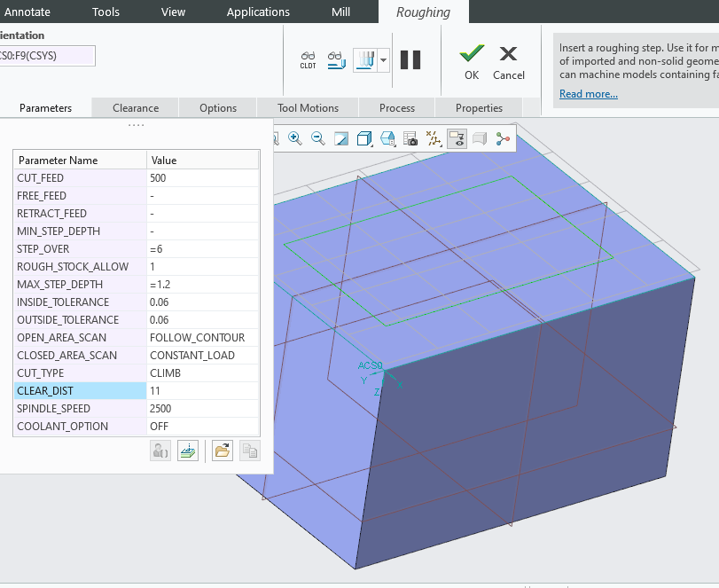The image size is (719, 588).
Task: Click the grayed relations user icon
Action: coord(160,451)
